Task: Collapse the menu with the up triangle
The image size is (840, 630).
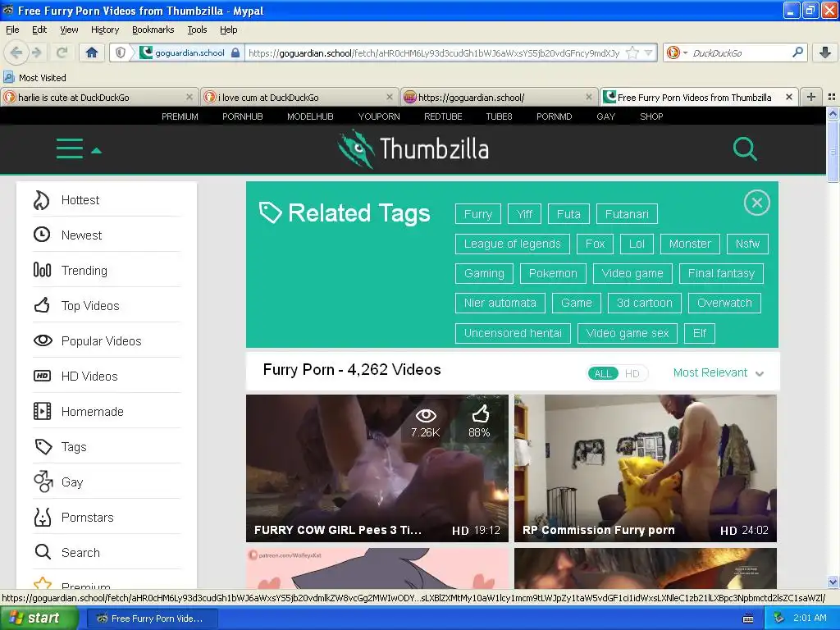Action: [97, 151]
